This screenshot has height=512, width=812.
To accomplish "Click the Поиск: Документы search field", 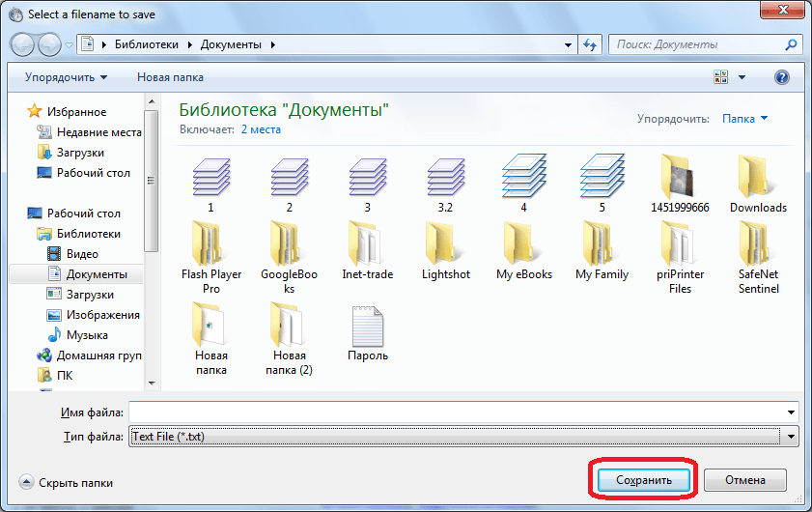I will pos(697,44).
